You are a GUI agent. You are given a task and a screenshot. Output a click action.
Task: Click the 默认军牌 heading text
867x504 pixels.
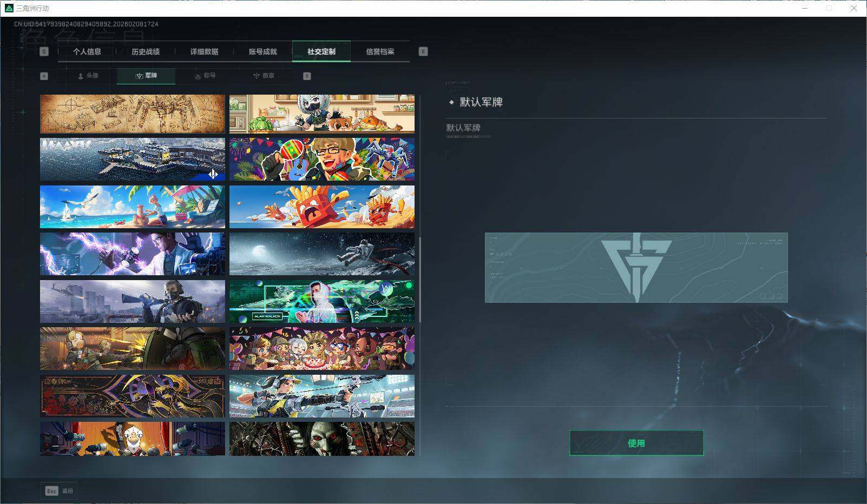tap(481, 102)
